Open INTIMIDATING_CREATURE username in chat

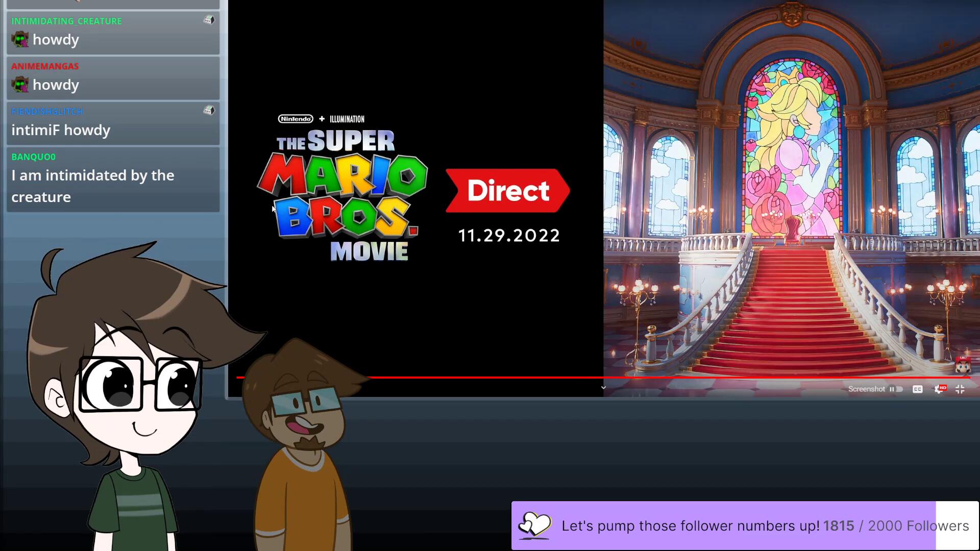pos(66,21)
